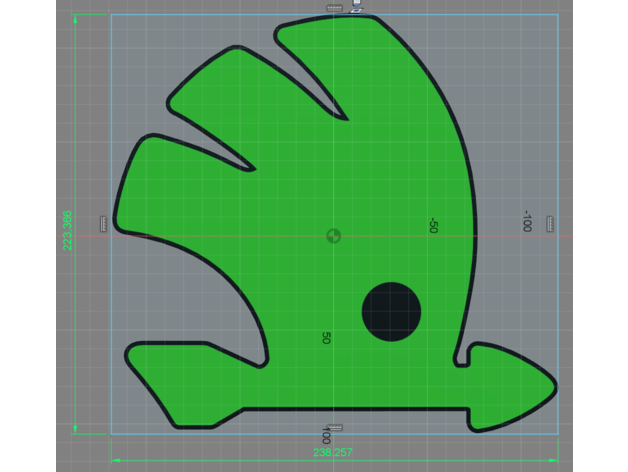Click the tangent constraint icon at top edge
The image size is (628, 472).
coord(334,9)
